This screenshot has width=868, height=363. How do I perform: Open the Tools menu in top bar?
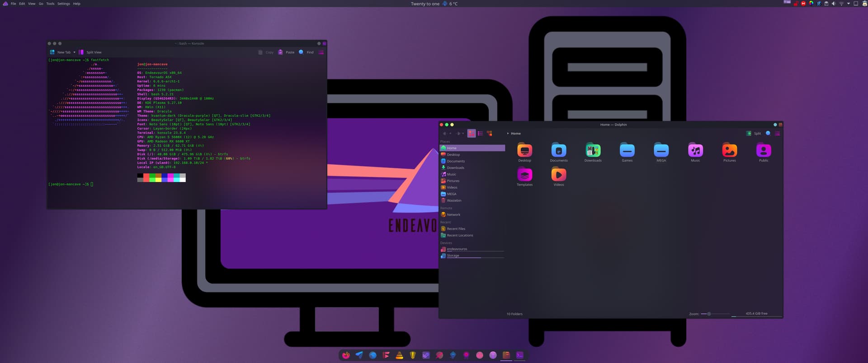click(x=50, y=4)
